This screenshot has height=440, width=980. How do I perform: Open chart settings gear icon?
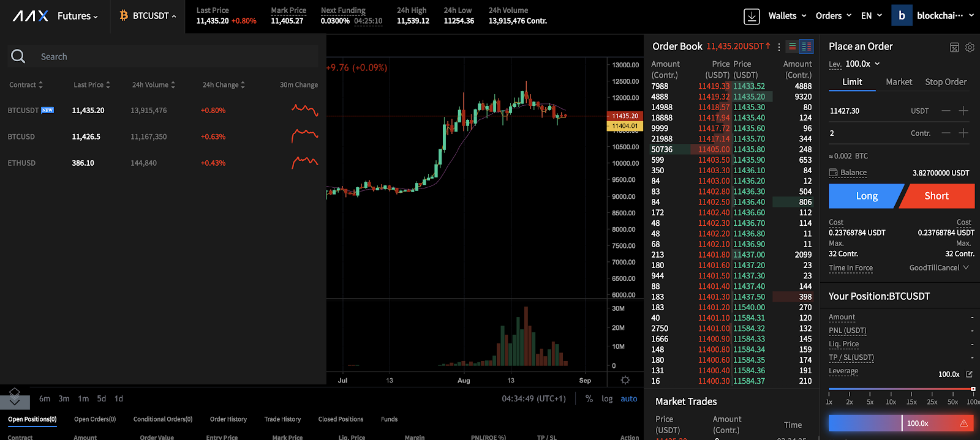(x=625, y=380)
